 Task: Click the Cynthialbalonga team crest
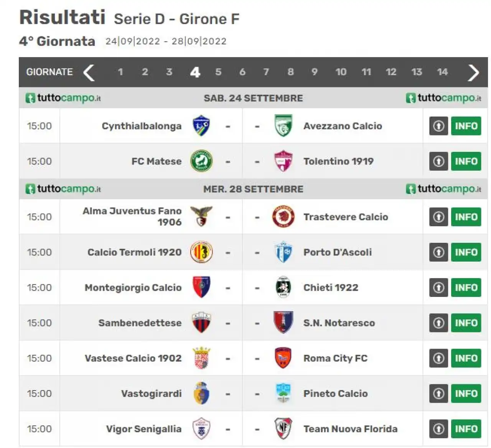click(201, 126)
